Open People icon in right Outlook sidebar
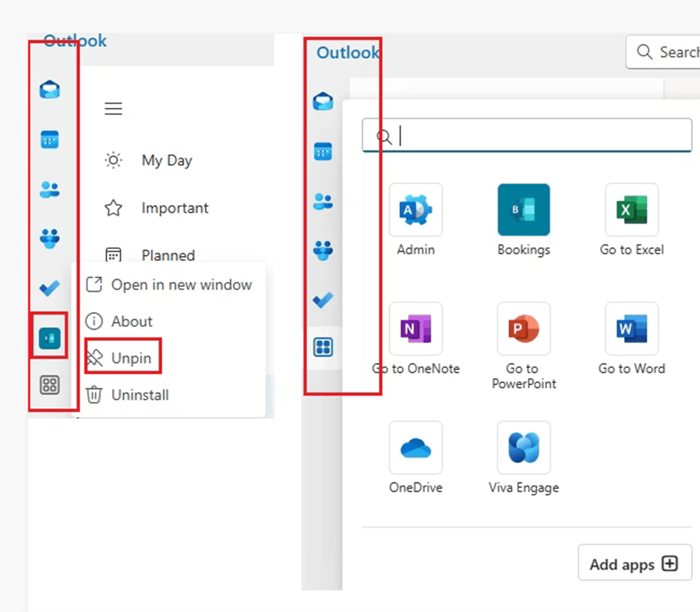Image resolution: width=700 pixels, height=612 pixels. coord(323,201)
